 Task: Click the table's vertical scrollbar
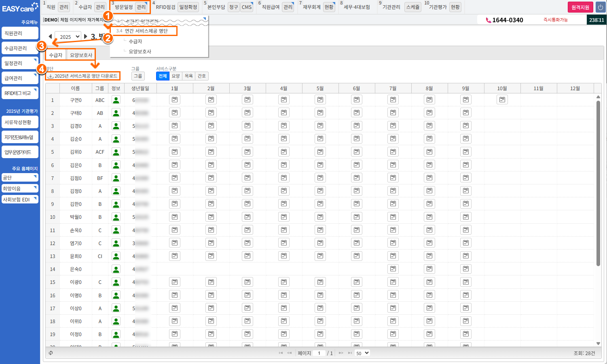[598, 182]
